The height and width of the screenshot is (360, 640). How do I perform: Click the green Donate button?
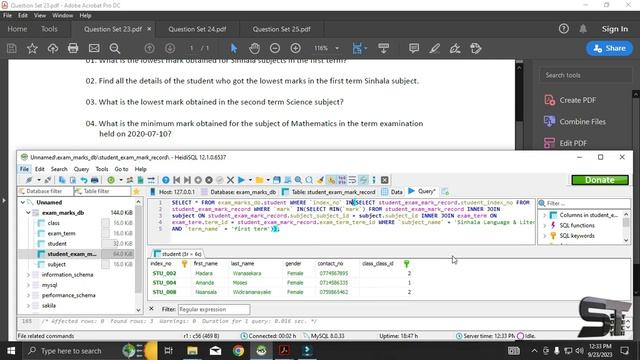[x=600, y=180]
